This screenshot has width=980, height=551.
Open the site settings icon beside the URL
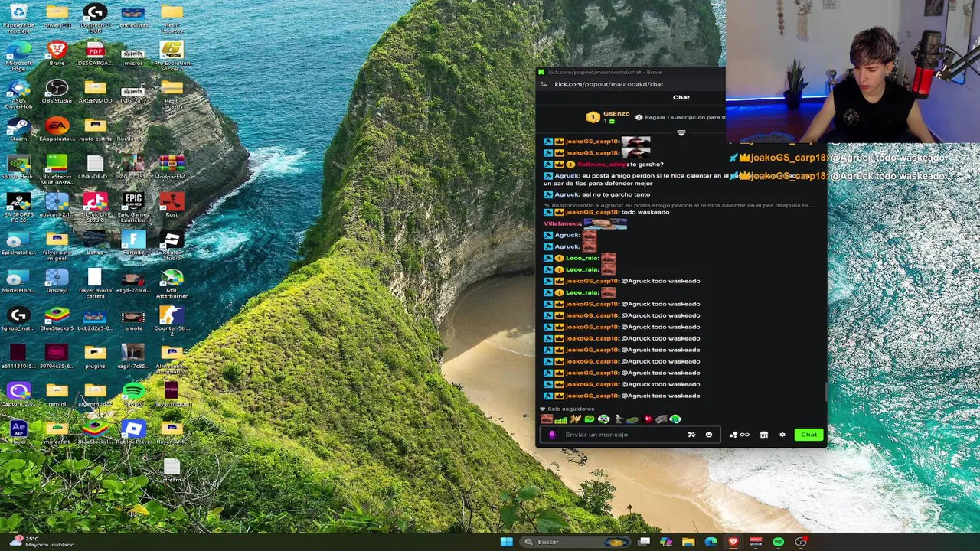click(x=544, y=84)
